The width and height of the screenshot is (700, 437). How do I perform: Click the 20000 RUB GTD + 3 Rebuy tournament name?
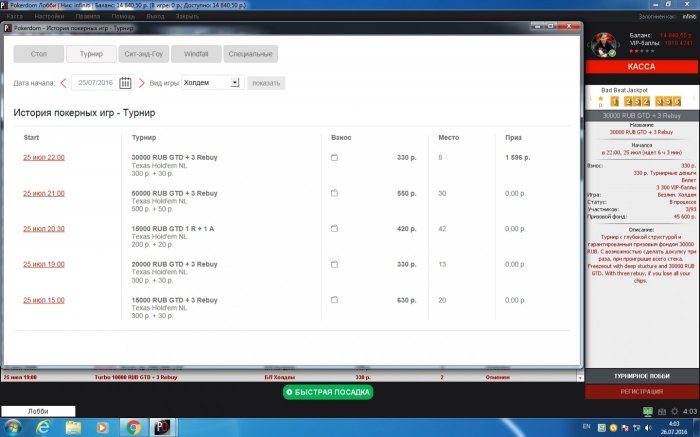coord(174,264)
